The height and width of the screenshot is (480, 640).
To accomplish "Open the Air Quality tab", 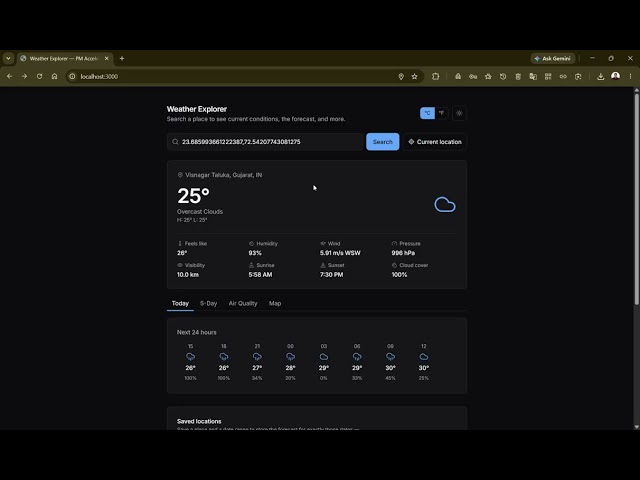I will (x=243, y=303).
